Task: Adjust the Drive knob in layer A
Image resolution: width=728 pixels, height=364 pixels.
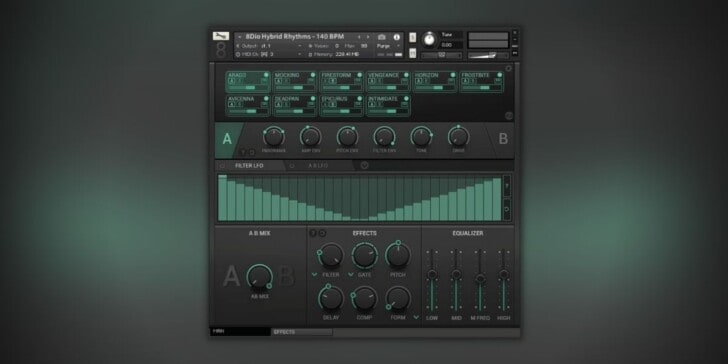Action: [458, 137]
